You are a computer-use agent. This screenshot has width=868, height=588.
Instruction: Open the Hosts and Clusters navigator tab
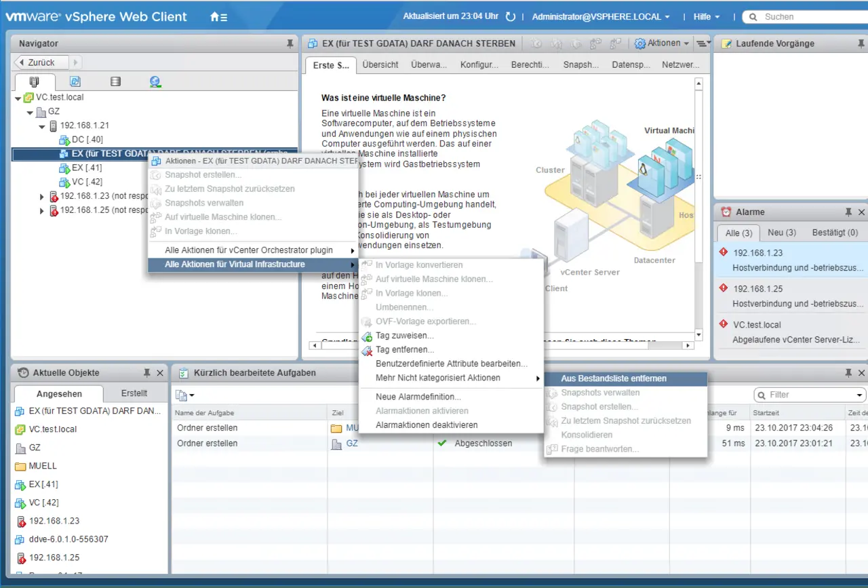(35, 82)
